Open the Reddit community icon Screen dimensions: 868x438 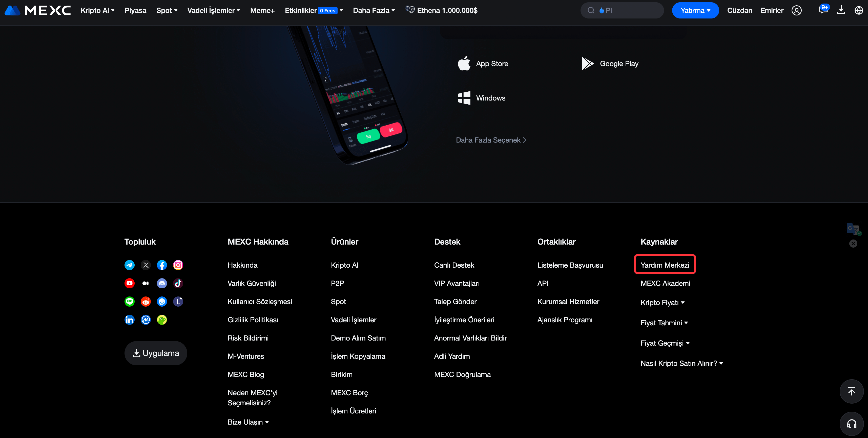pyautogui.click(x=146, y=302)
